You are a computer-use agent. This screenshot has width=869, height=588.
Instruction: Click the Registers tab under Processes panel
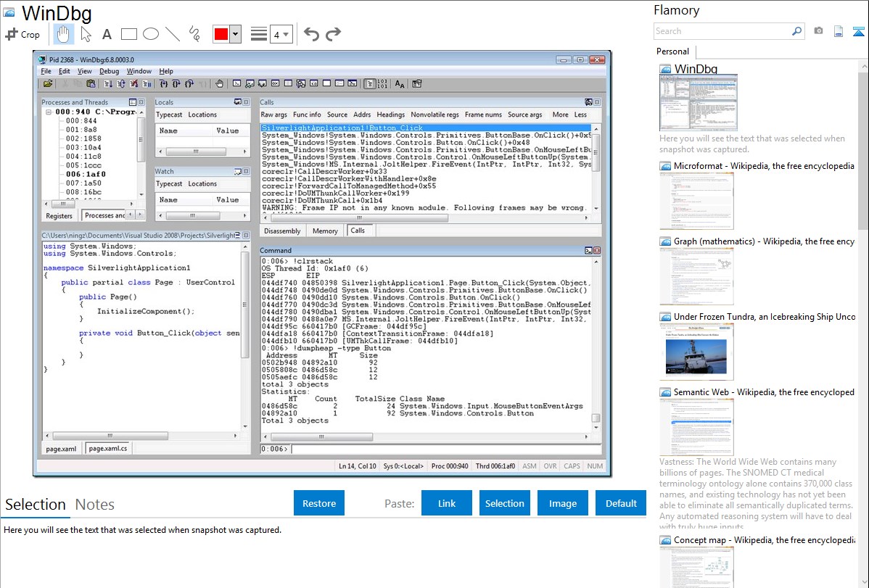click(59, 216)
